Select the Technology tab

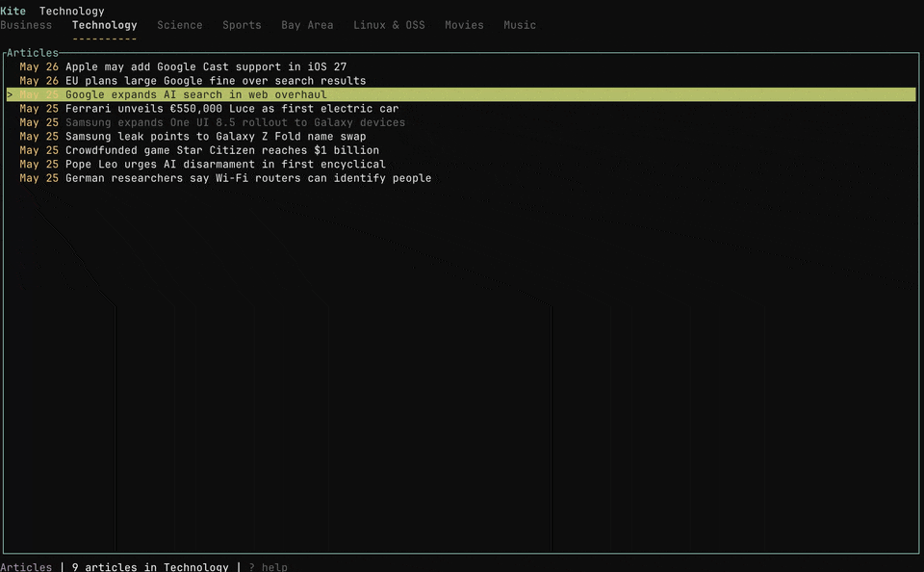click(x=104, y=25)
